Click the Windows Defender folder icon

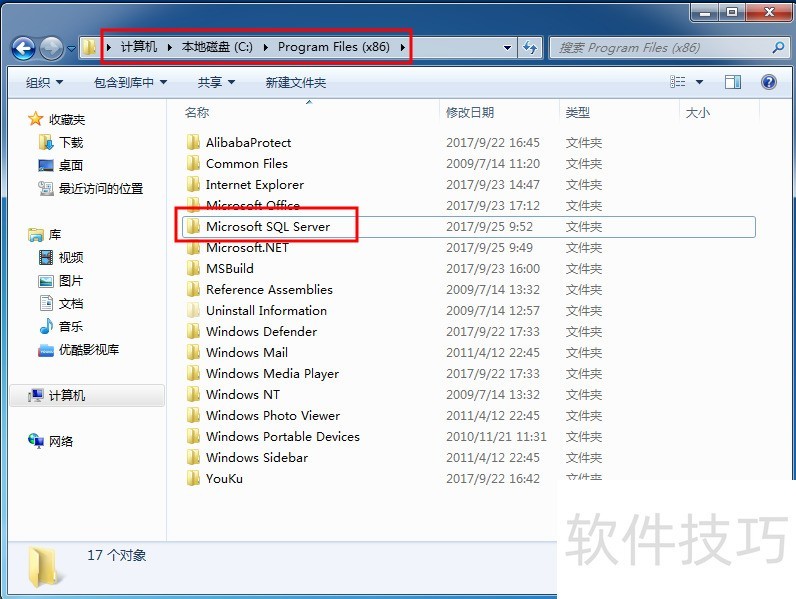193,331
